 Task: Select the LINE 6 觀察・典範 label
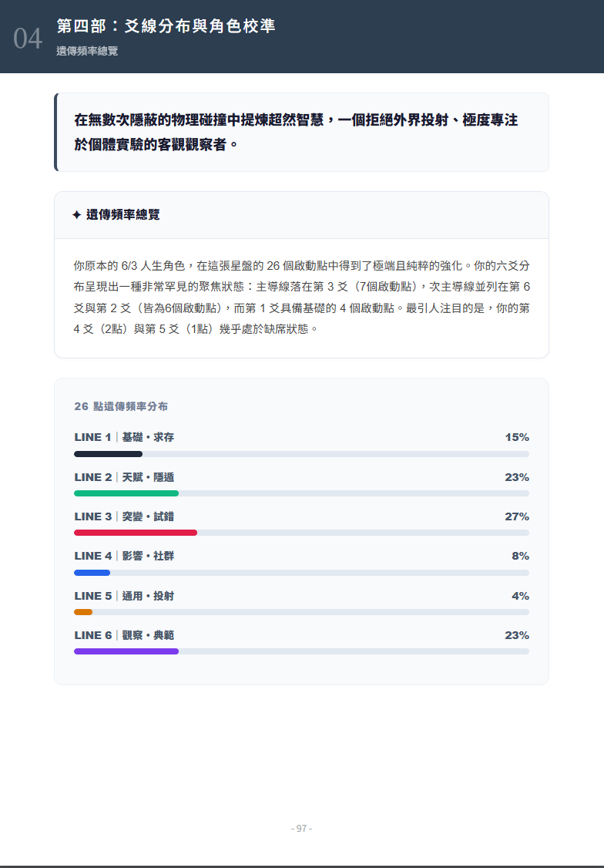tap(124, 635)
